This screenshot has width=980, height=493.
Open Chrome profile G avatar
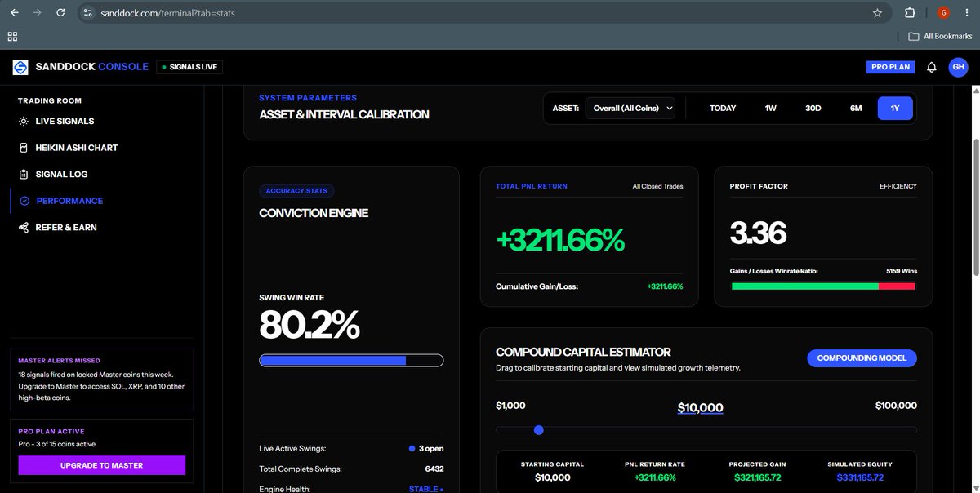pyautogui.click(x=944, y=13)
